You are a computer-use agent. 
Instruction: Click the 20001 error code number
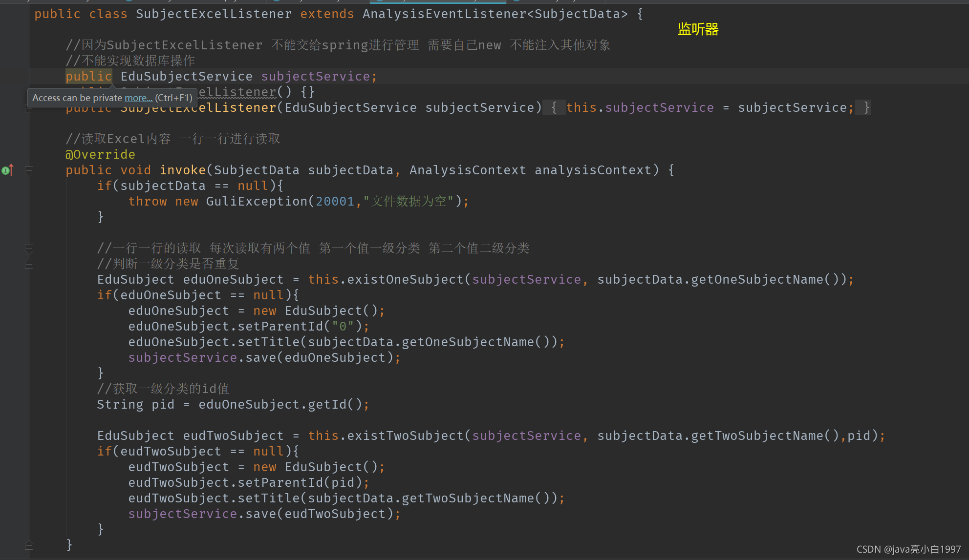pyautogui.click(x=335, y=201)
